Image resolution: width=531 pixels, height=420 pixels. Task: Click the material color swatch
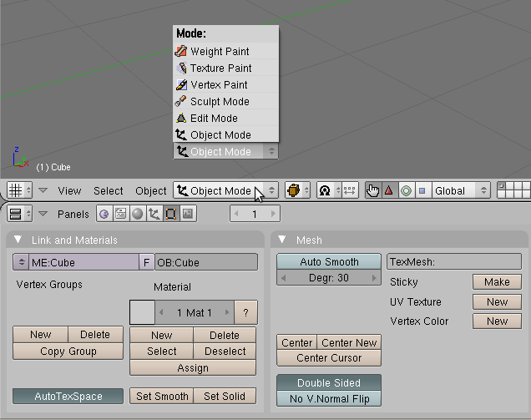(143, 313)
